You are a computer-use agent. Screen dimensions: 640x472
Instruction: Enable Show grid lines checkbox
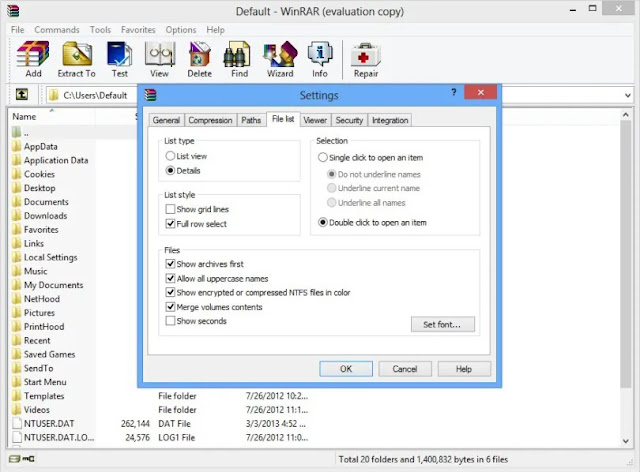tap(170, 209)
